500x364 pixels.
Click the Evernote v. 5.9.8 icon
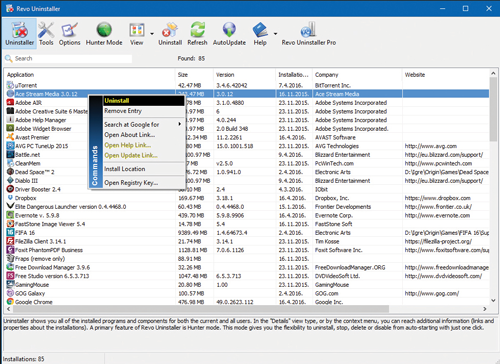[10, 215]
